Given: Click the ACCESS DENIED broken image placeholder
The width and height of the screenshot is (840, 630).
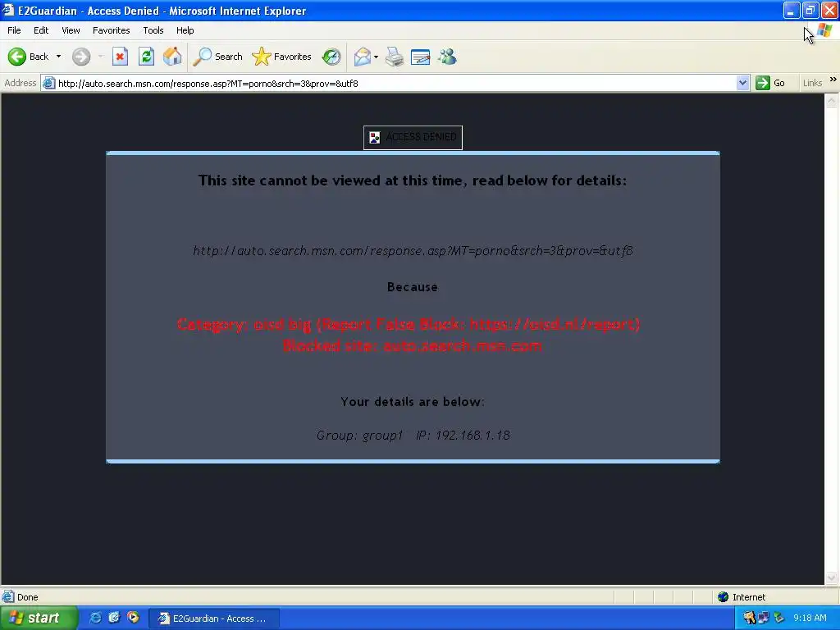Looking at the screenshot, I should (413, 137).
